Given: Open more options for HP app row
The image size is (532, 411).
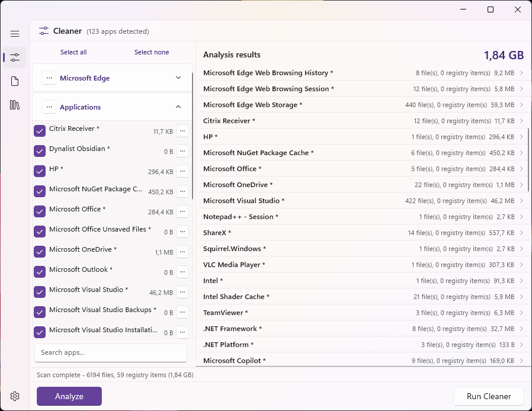Looking at the screenshot, I should click(182, 171).
